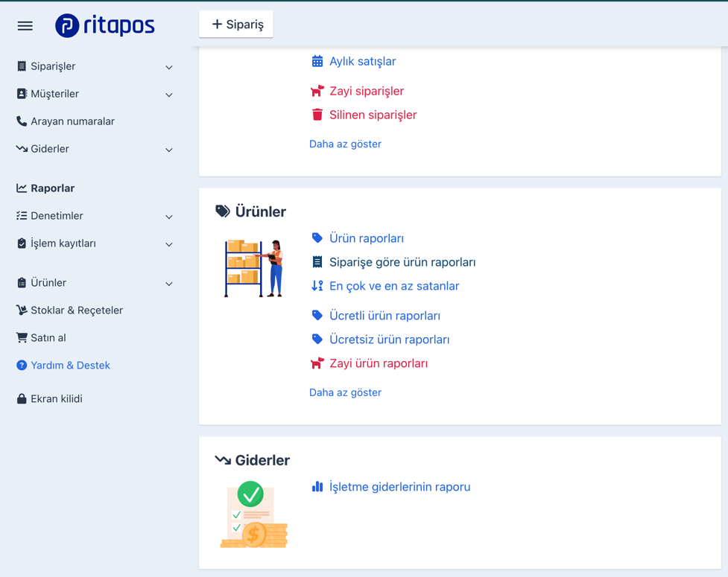Click the phone icon for Arayan numaralar
Viewport: 728px width, 577px height.
coord(22,121)
